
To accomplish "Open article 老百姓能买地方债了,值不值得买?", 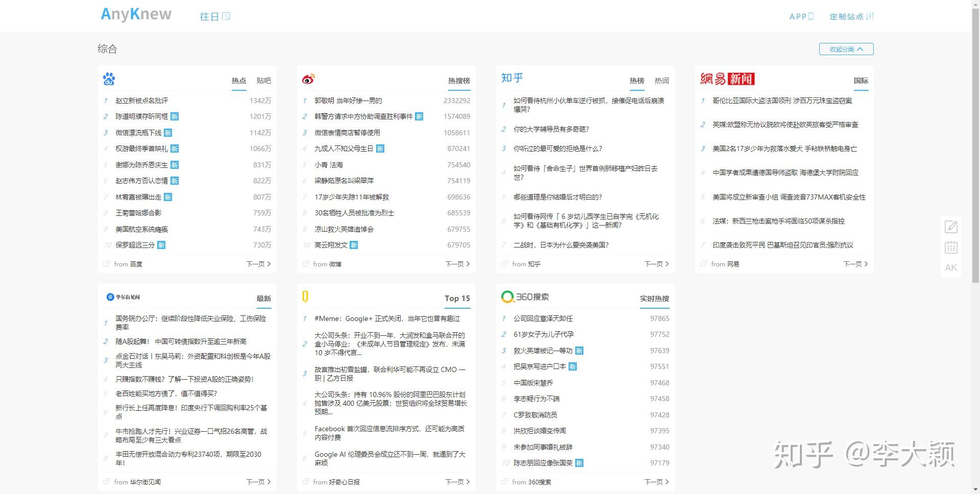I will (166, 393).
